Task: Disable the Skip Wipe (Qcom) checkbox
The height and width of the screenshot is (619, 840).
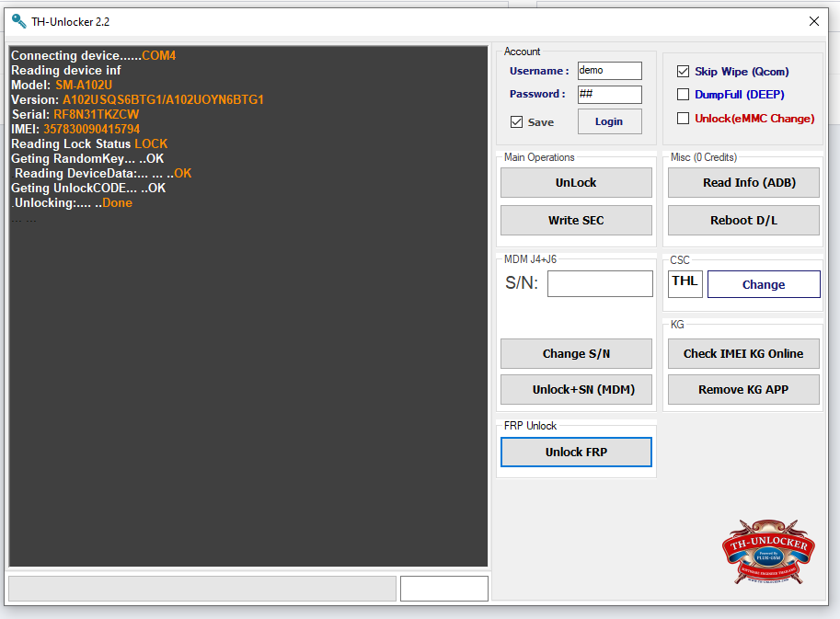Action: [x=683, y=71]
